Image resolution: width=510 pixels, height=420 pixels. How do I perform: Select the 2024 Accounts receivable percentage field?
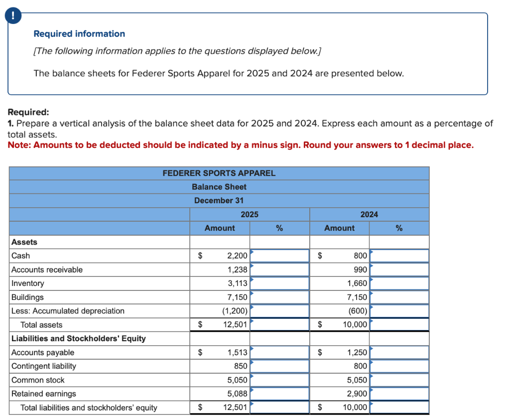pos(399,270)
